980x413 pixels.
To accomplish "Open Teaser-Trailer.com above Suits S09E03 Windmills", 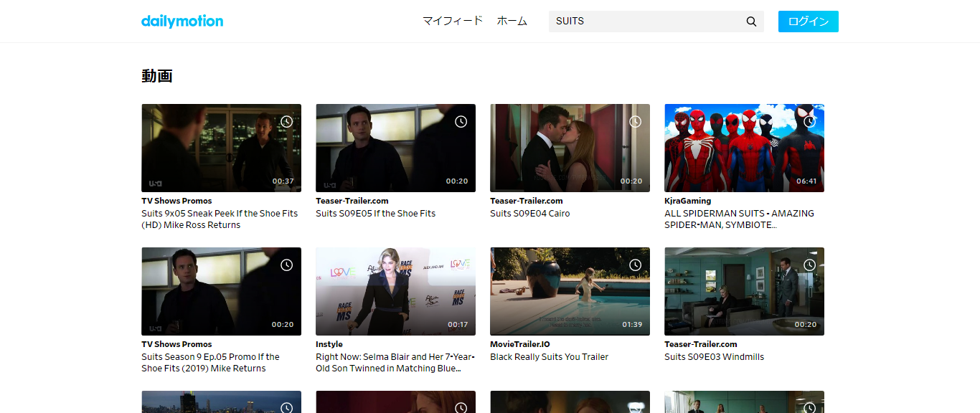I will [701, 344].
